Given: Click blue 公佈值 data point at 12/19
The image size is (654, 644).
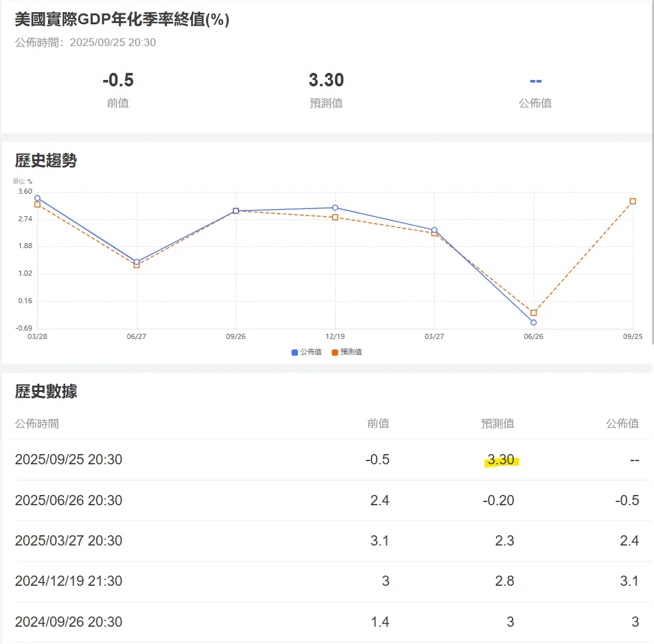Looking at the screenshot, I should coord(335,208).
